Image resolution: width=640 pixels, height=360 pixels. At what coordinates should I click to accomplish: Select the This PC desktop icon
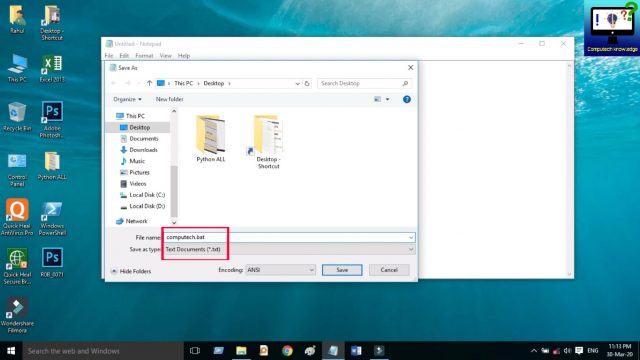pyautogui.click(x=17, y=68)
